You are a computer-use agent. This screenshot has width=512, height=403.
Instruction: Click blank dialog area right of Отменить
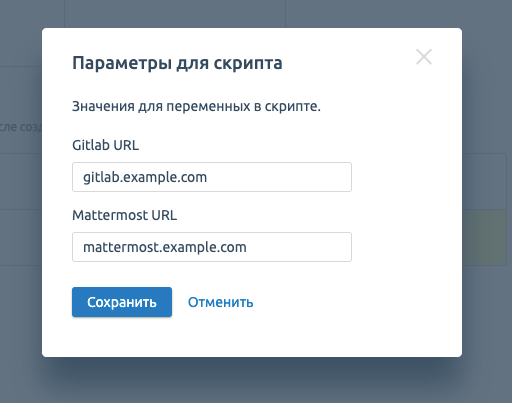click(357, 302)
